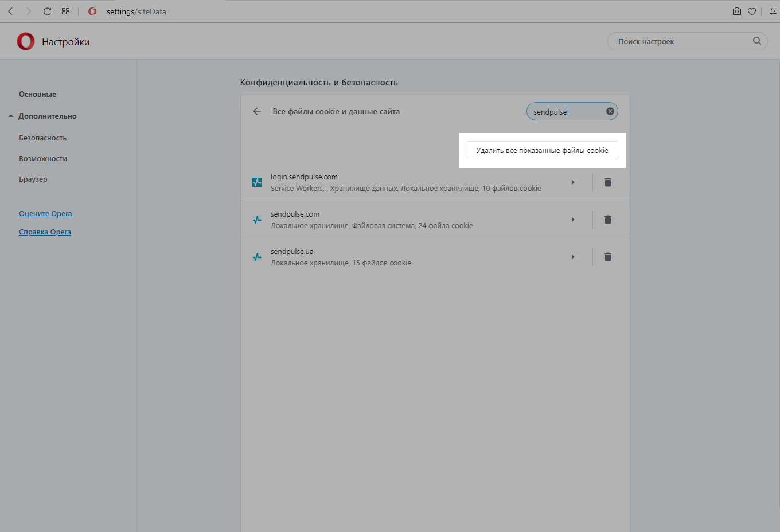Click the Все файлы cookie и данные сайта title

click(336, 111)
